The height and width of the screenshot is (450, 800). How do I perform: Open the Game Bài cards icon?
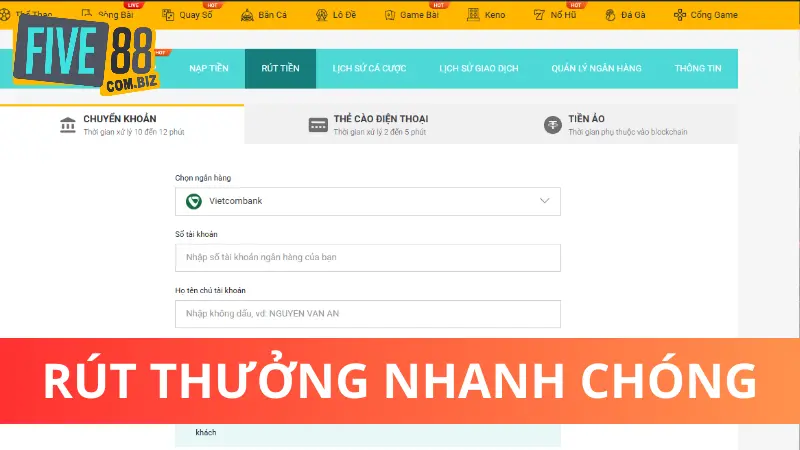pos(390,15)
